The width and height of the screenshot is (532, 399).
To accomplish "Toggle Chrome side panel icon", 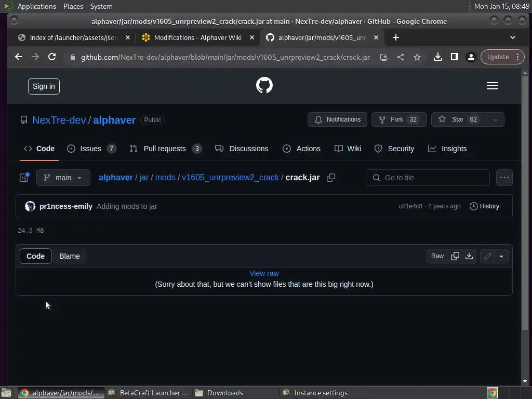I will (454, 57).
